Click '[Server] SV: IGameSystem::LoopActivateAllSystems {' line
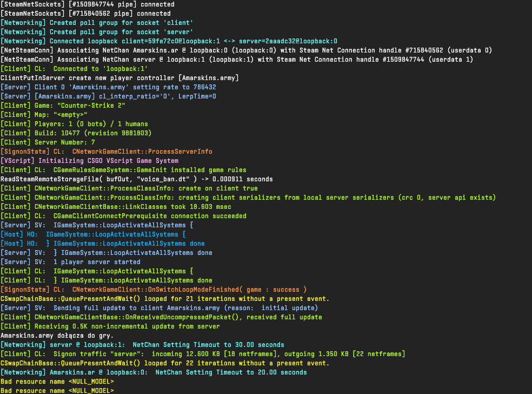532x394 pixels. pyautogui.click(x=97, y=225)
